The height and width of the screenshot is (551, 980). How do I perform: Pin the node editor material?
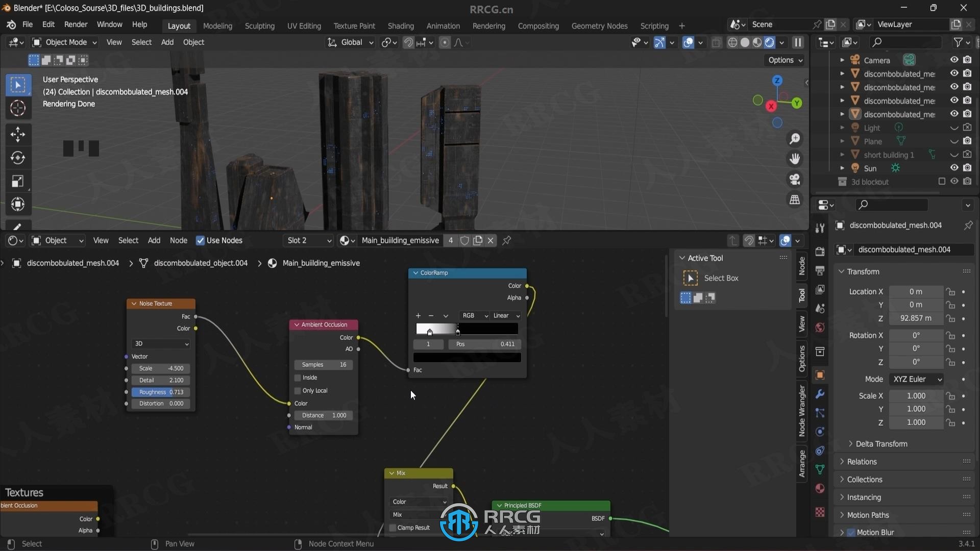[507, 240]
